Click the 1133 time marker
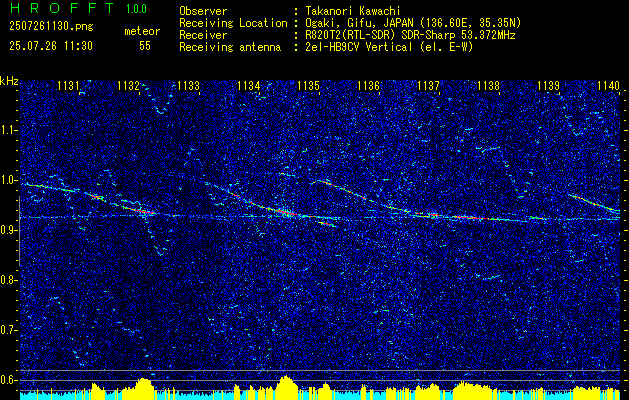 click(189, 86)
